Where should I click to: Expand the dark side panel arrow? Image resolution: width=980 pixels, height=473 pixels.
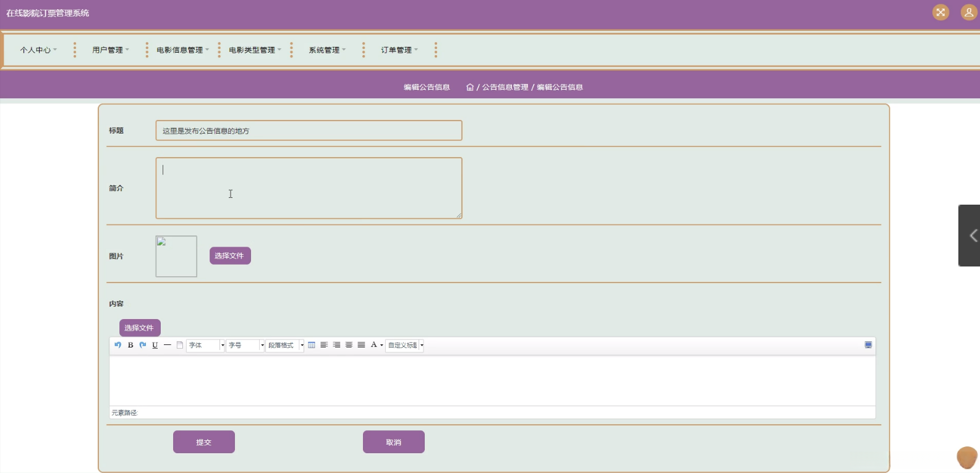[x=969, y=236]
